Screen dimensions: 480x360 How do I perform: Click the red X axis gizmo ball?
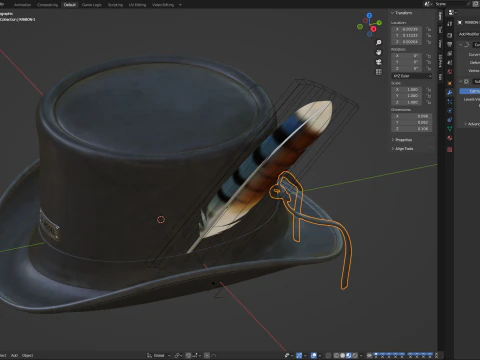pyautogui.click(x=373, y=29)
